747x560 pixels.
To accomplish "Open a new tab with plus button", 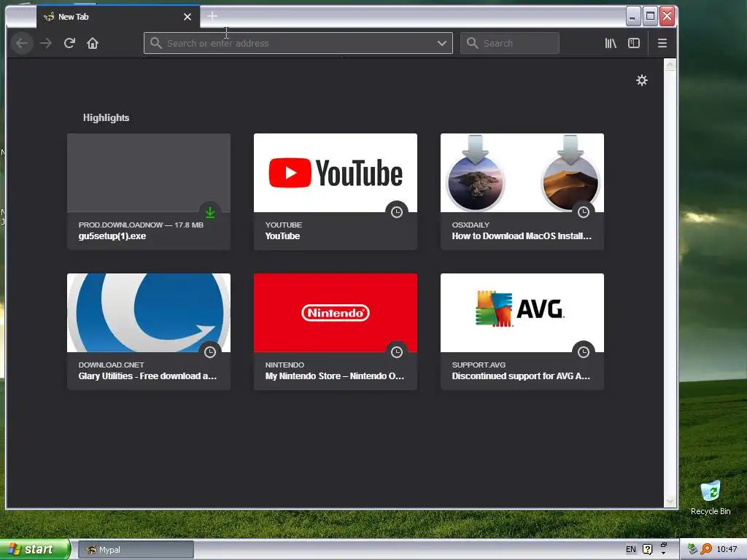I will tap(212, 16).
